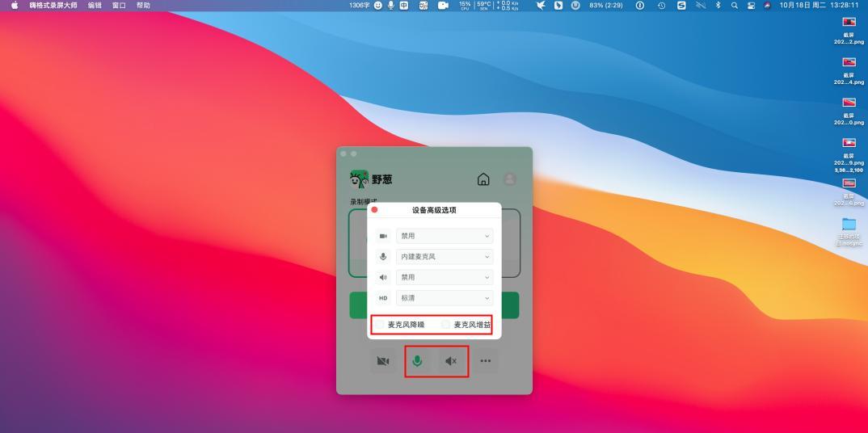Open the user profile avatar

[510, 179]
